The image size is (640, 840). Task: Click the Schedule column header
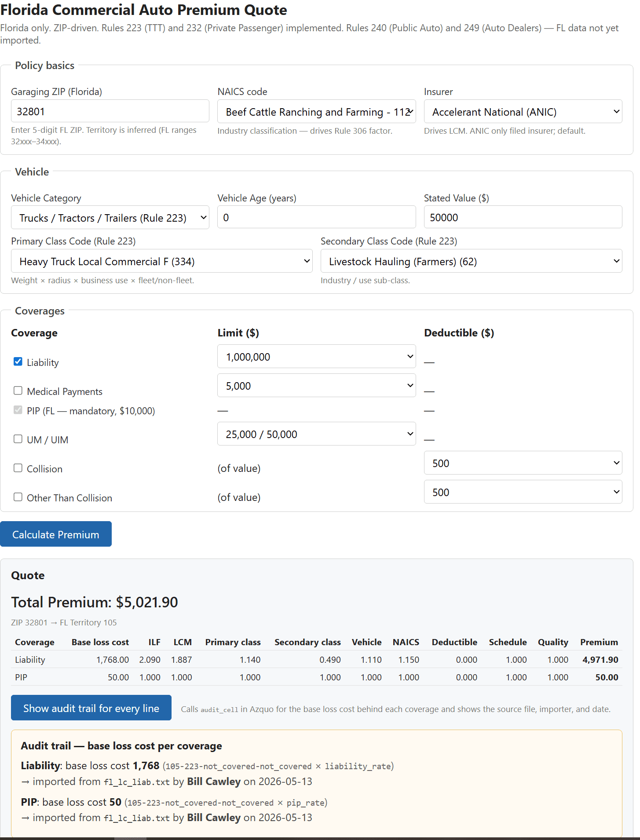508,642
